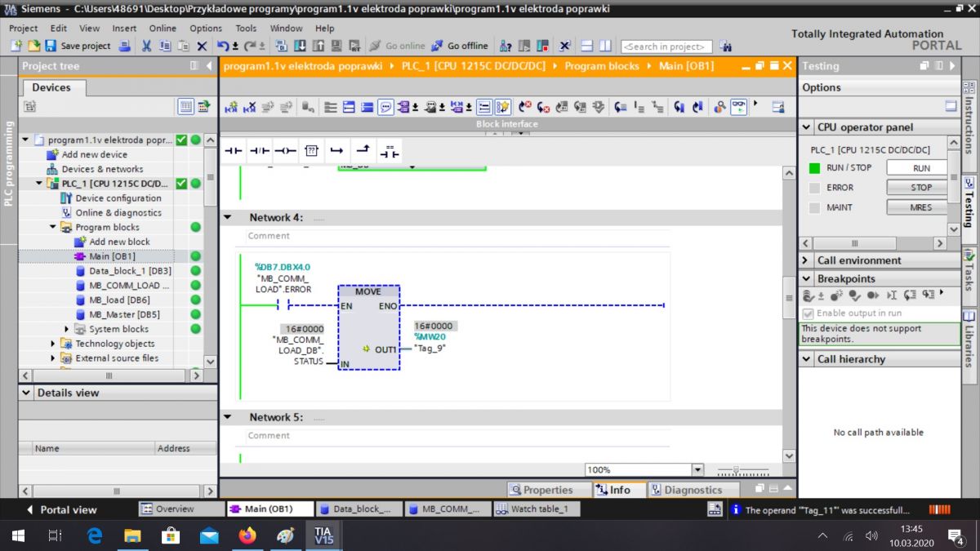Collapse the CPU operator panel section

tap(806, 127)
